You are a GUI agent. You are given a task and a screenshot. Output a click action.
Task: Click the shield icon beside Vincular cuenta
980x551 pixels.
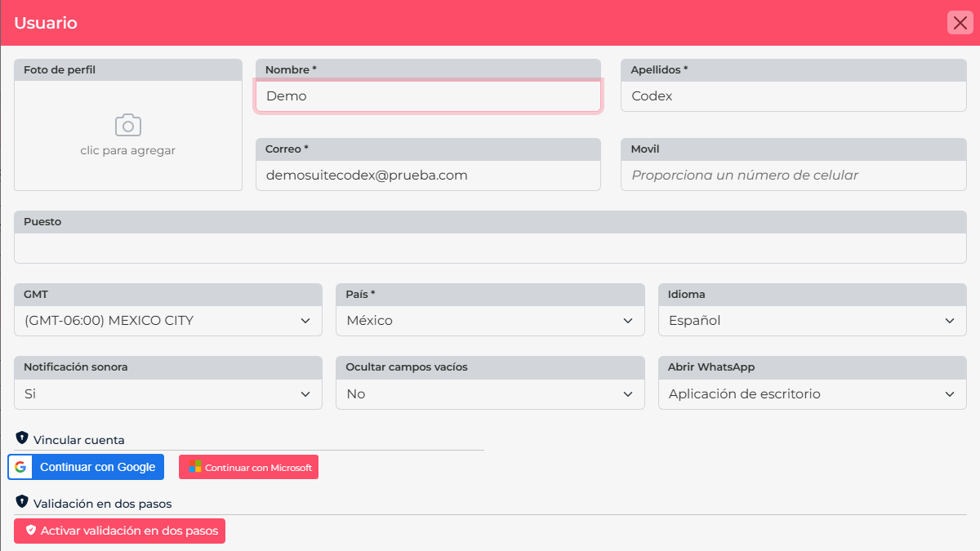22,438
